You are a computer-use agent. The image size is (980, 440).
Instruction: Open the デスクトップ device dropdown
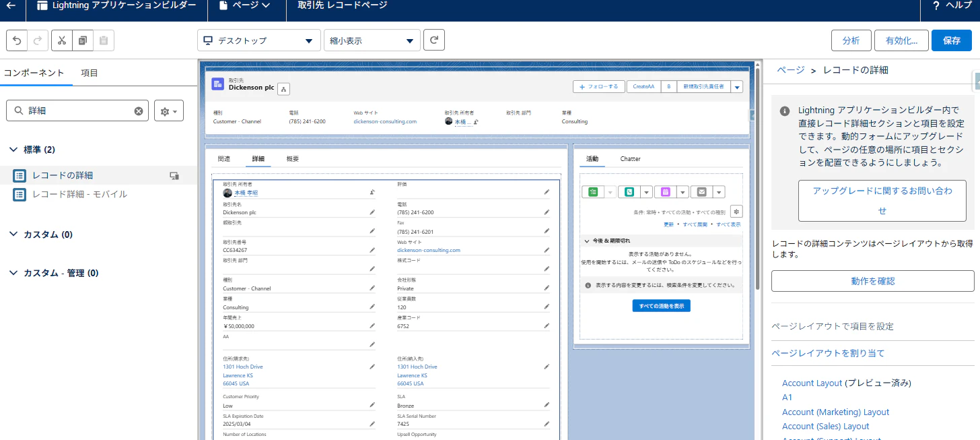tap(258, 40)
